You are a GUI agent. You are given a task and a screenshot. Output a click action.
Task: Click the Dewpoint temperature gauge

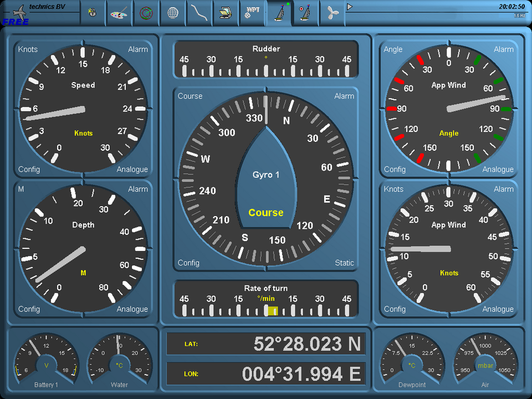(412, 360)
